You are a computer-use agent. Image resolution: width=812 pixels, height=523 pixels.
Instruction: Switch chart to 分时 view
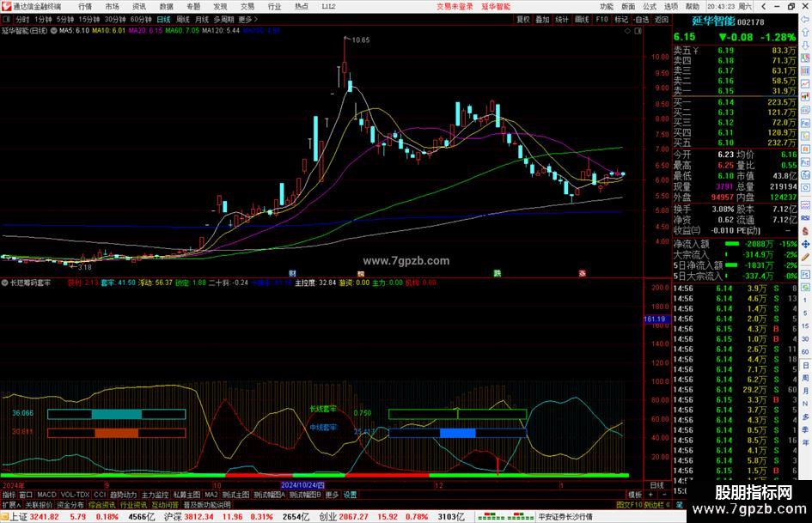[22, 20]
